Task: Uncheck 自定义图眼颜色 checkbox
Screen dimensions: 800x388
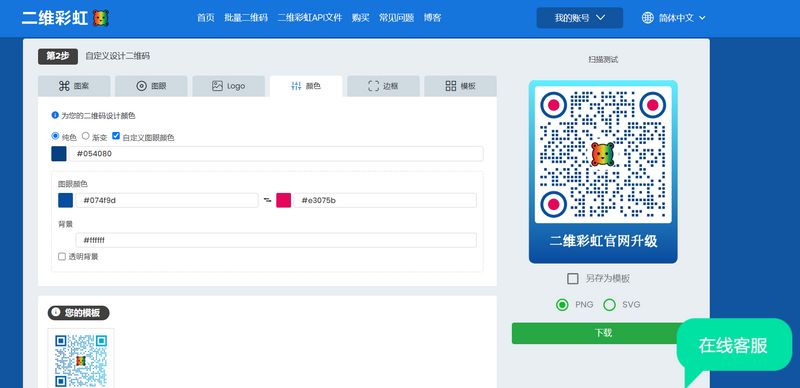Action: tap(116, 136)
